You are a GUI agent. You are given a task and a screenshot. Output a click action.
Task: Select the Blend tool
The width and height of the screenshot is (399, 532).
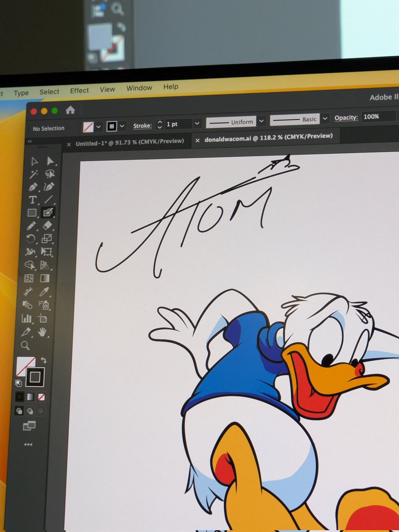[x=27, y=305]
